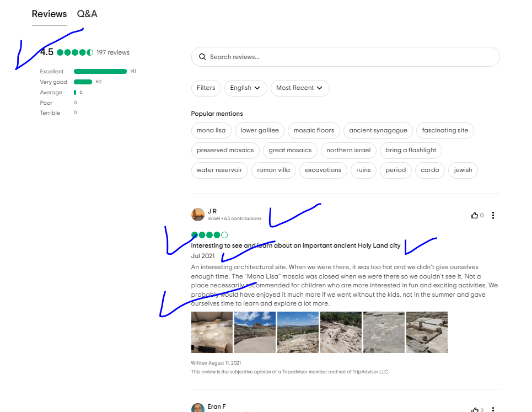This screenshot has height=412, width=532.
Task: Click the Search reviews input field
Action: point(346,57)
